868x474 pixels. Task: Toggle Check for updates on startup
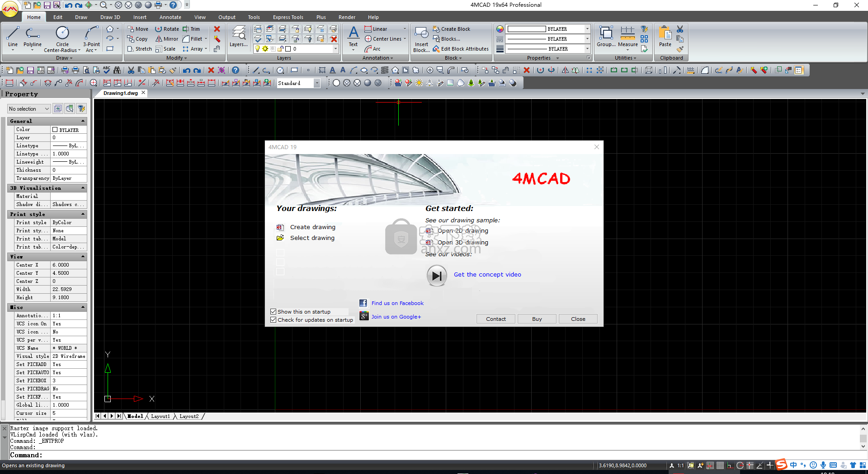coord(273,320)
